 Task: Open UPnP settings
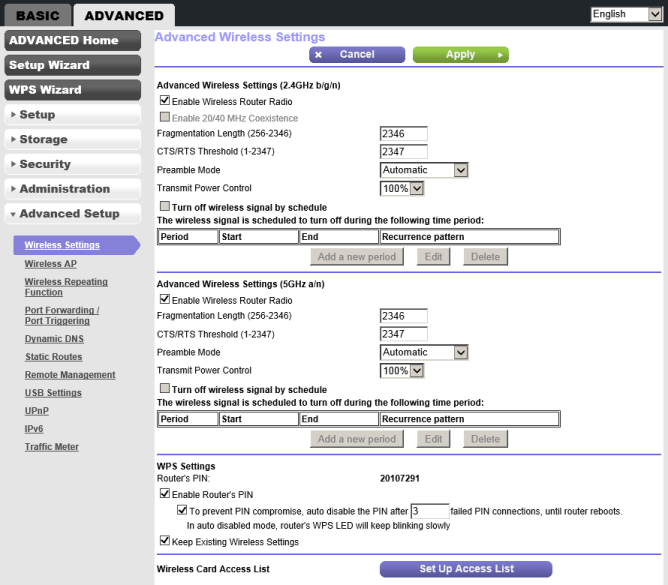pyautogui.click(x=37, y=410)
